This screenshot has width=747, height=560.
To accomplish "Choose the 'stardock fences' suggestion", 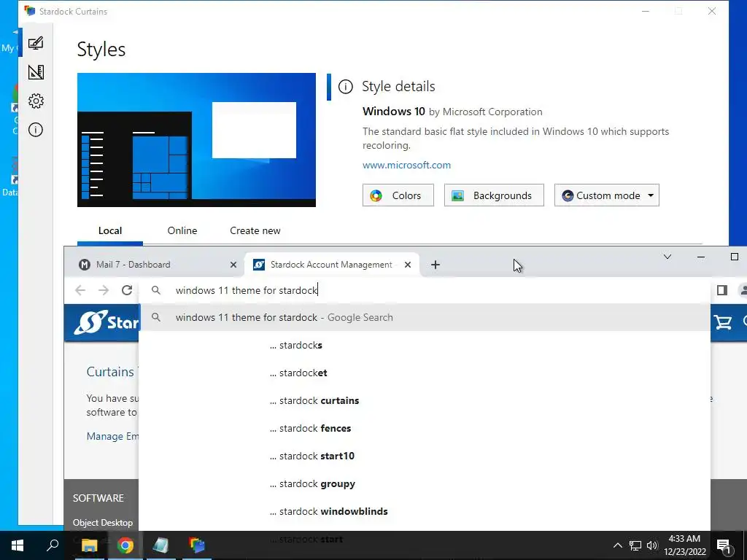I will [x=425, y=428].
